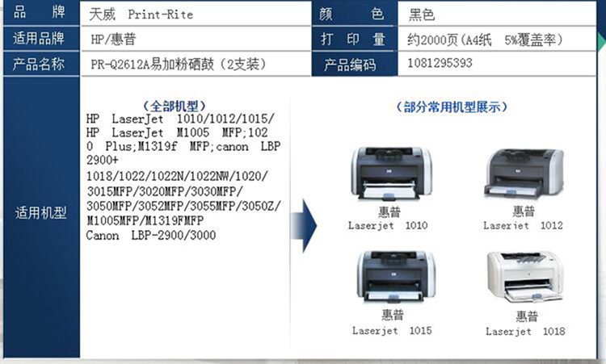Click the Laserjet 1018 caption
Screen dimensions: 606x364
(x=526, y=331)
